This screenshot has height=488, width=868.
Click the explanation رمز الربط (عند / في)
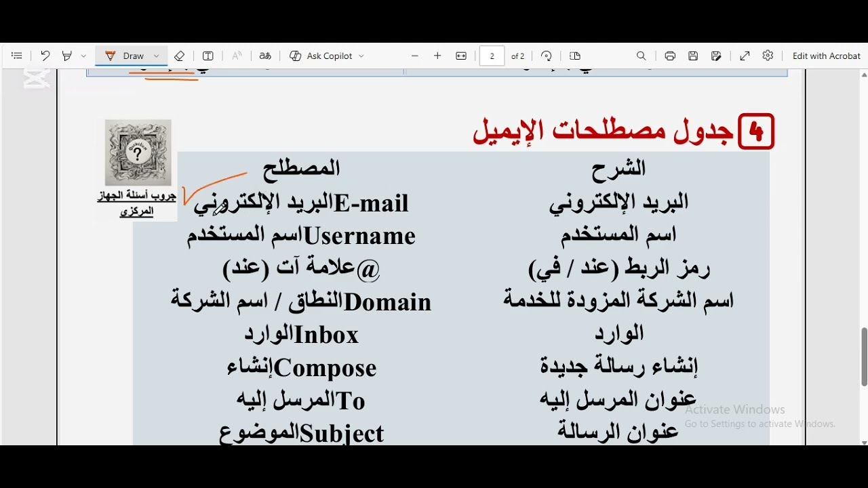618,268
